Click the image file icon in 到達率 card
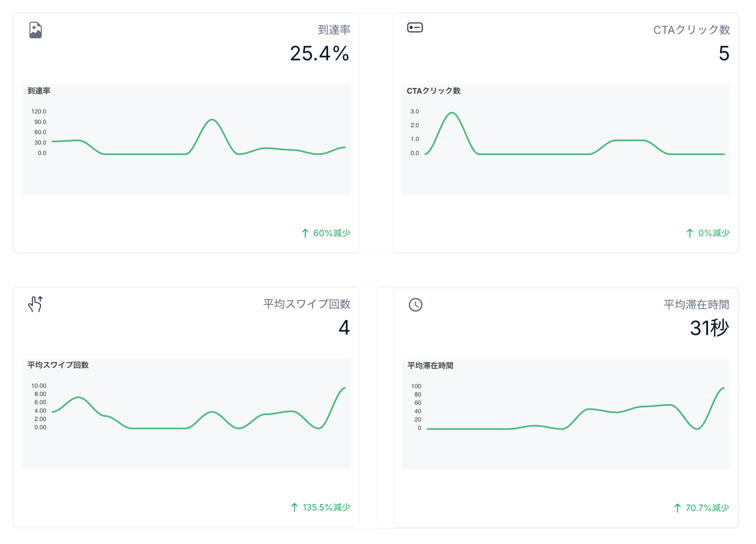Screen dimensions: 756x544 click(35, 30)
